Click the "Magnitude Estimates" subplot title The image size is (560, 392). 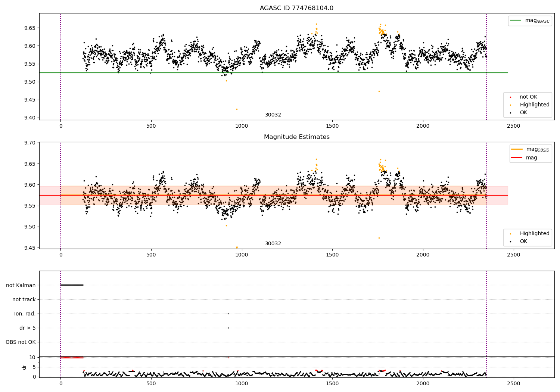[296, 137]
